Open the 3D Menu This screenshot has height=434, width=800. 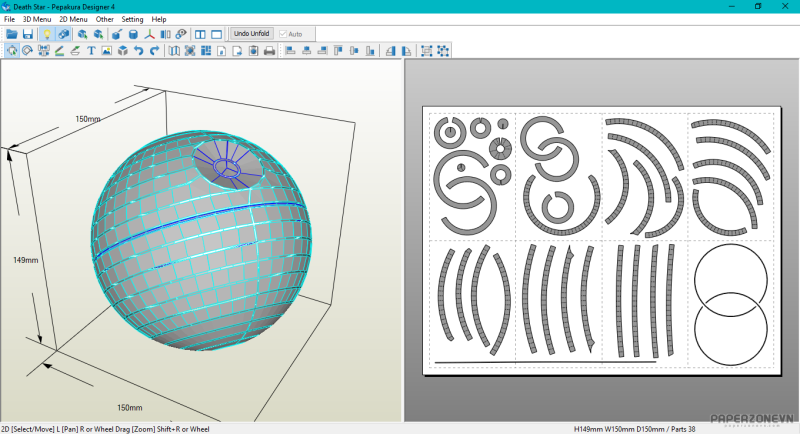[37, 19]
